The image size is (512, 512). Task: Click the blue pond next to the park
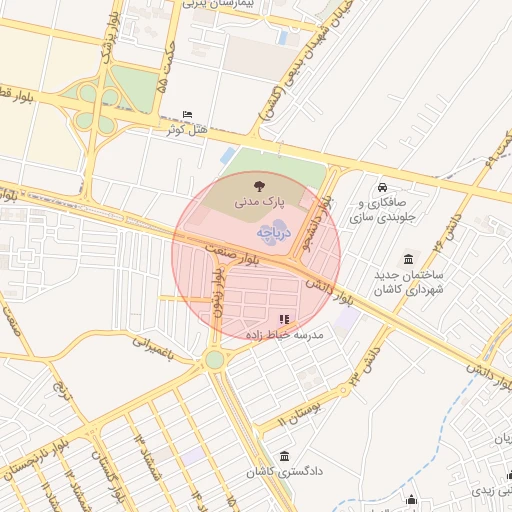228,155
